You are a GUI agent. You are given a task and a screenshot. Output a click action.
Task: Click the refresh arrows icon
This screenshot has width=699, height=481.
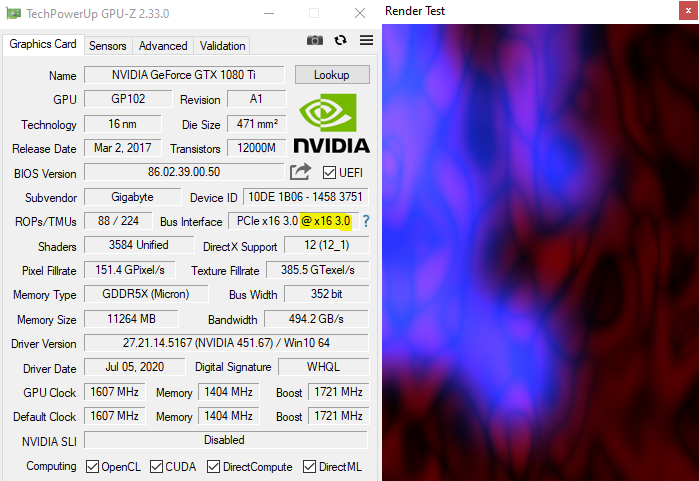coord(341,41)
